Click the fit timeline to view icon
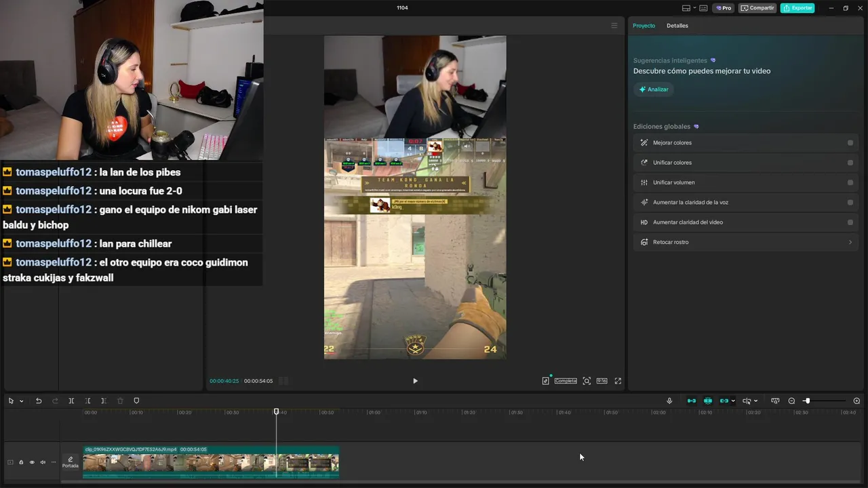Image resolution: width=868 pixels, height=488 pixels. (x=775, y=401)
